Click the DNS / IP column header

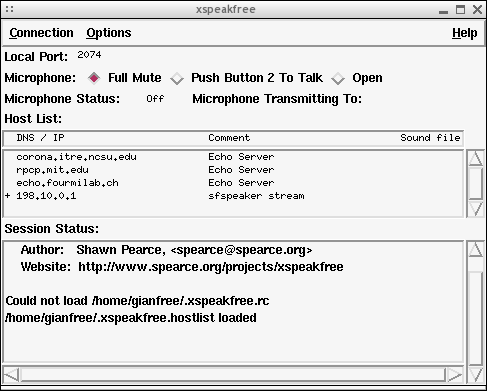(40, 138)
